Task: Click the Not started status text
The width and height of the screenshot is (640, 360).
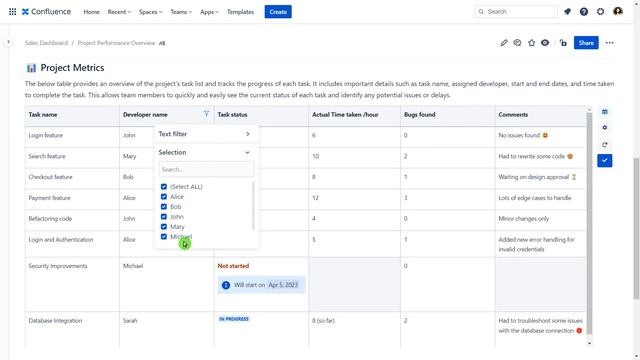Action: point(233,266)
